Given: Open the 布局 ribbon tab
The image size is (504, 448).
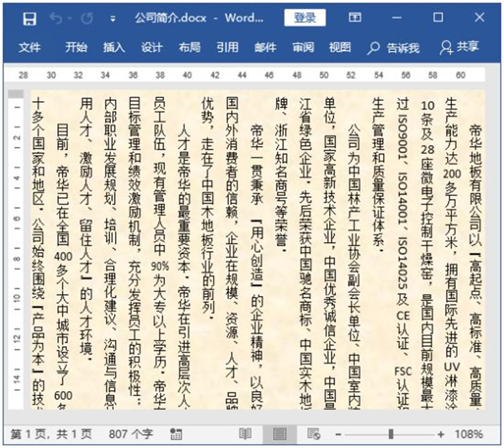Looking at the screenshot, I should [189, 48].
